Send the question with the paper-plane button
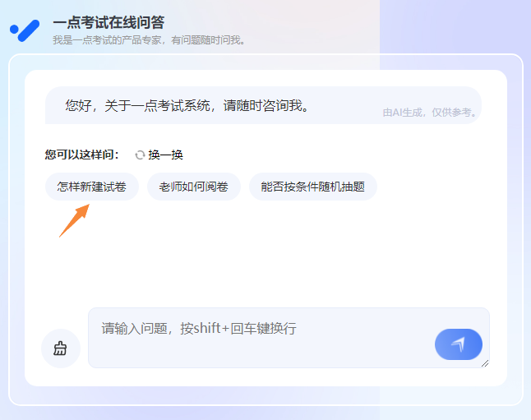The height and width of the screenshot is (420, 531). coord(459,344)
